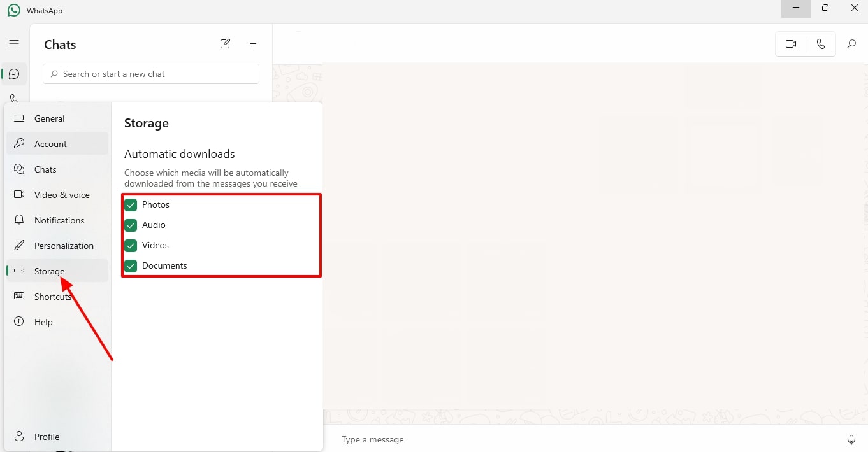
Task: Search within the conversation
Action: pos(851,44)
